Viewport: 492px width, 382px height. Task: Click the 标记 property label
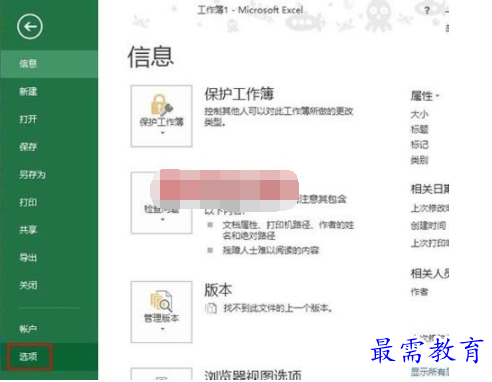[419, 145]
